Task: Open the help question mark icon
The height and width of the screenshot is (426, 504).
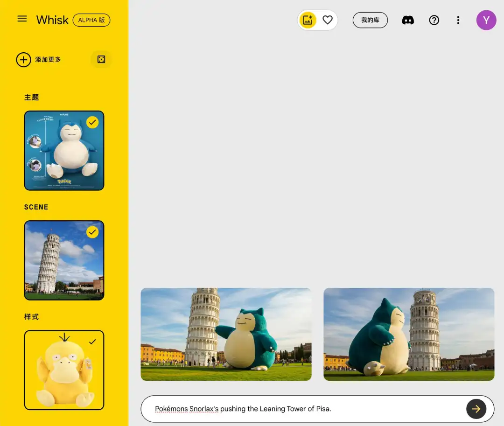Action: tap(434, 20)
